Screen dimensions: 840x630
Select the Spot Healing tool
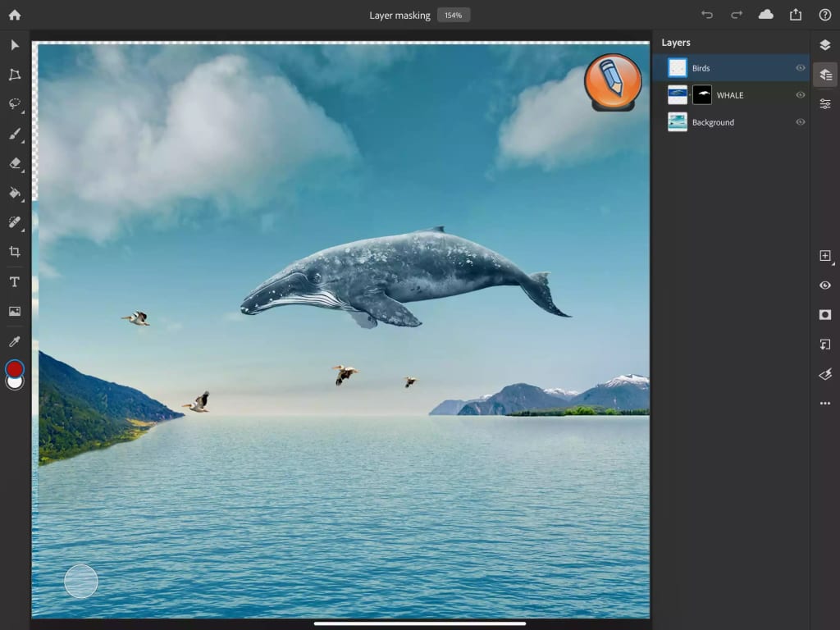point(15,222)
